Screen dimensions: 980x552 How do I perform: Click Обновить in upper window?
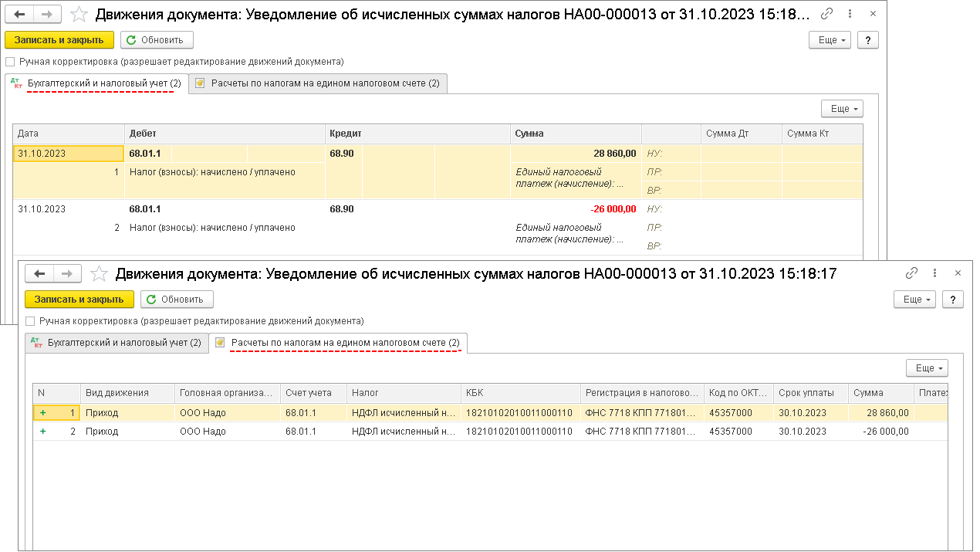click(157, 40)
